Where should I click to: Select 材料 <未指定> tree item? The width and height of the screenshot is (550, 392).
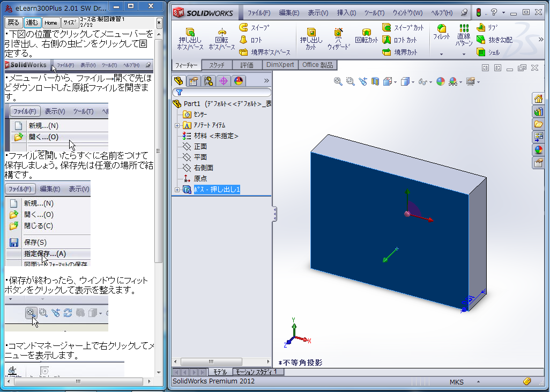[216, 136]
